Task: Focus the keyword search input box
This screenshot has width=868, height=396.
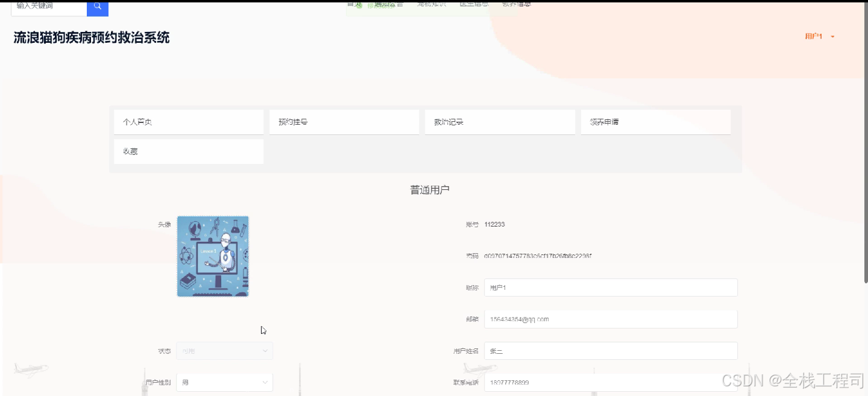Action: coord(49,8)
